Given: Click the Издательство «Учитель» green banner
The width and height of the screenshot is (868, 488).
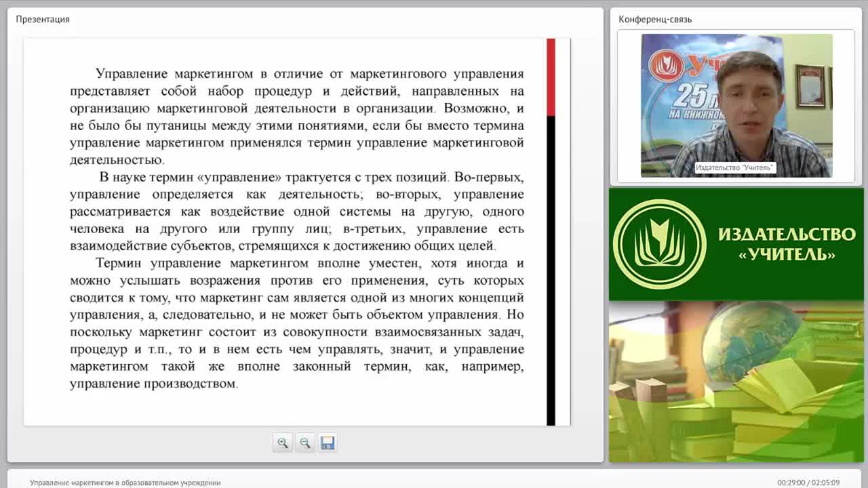Looking at the screenshot, I should pyautogui.click(x=736, y=244).
